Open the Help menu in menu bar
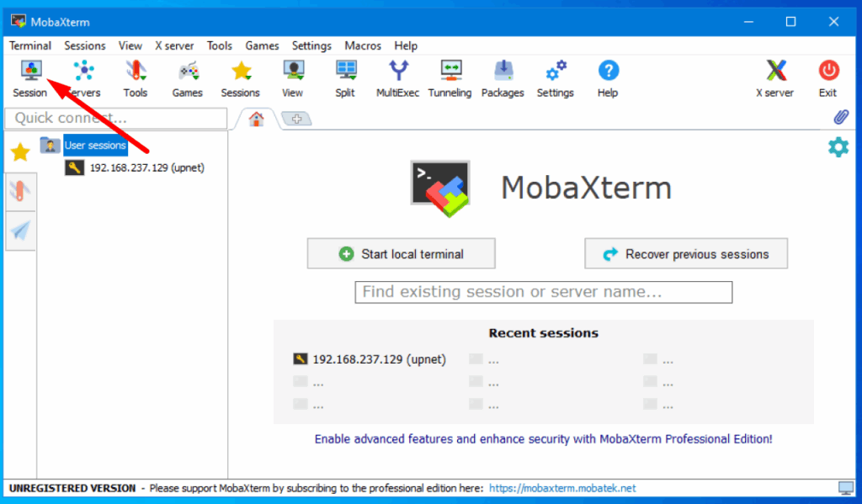This screenshot has width=862, height=504. coord(406,45)
